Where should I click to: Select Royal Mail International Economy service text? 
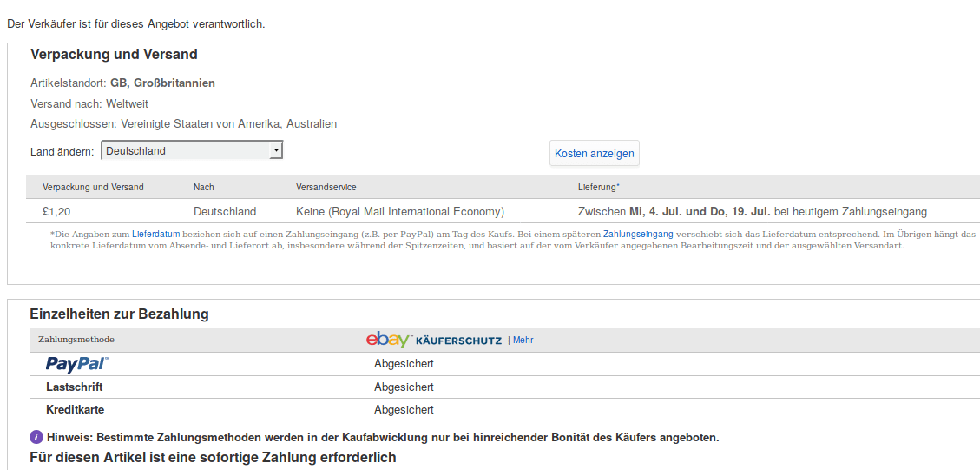pos(400,211)
